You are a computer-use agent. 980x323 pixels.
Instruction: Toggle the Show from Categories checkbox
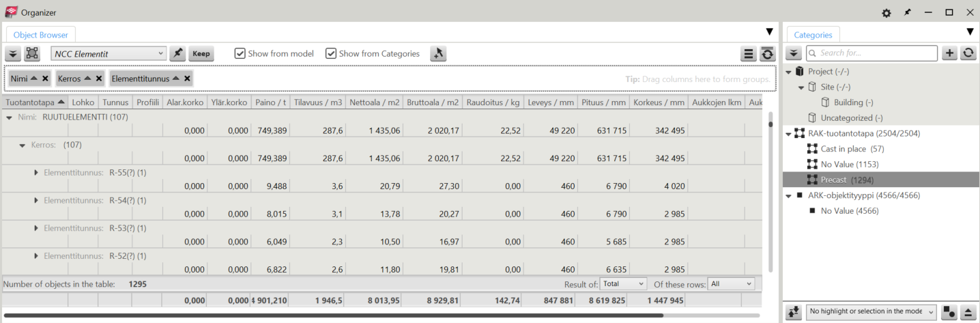pos(331,54)
